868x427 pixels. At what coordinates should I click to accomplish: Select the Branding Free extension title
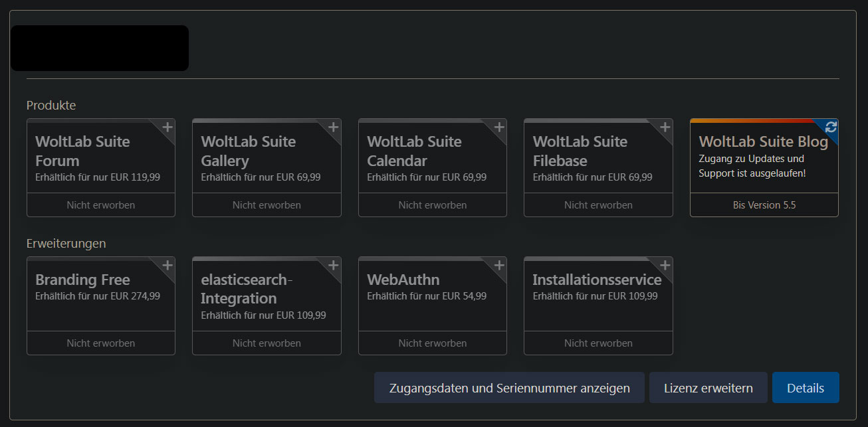[x=82, y=280]
